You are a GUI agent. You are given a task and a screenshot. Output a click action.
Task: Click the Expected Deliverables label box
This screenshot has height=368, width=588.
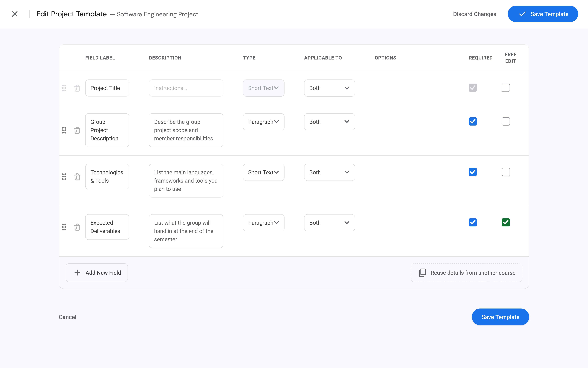pyautogui.click(x=107, y=227)
